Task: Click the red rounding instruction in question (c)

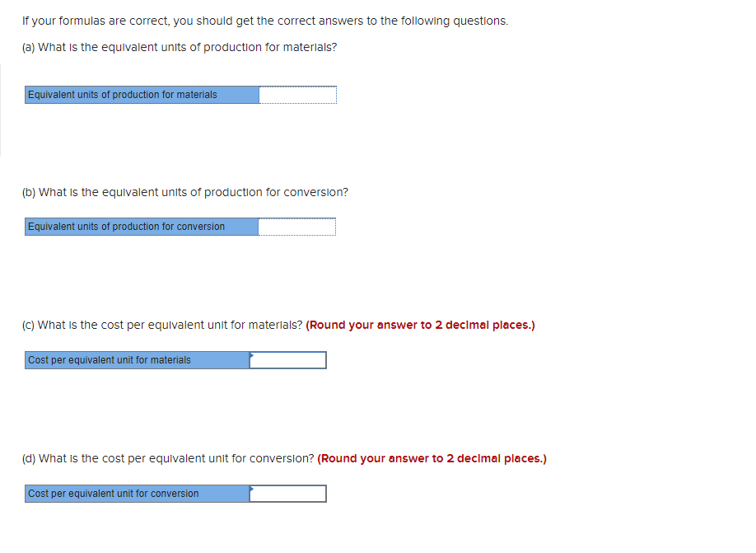Action: tap(422, 325)
